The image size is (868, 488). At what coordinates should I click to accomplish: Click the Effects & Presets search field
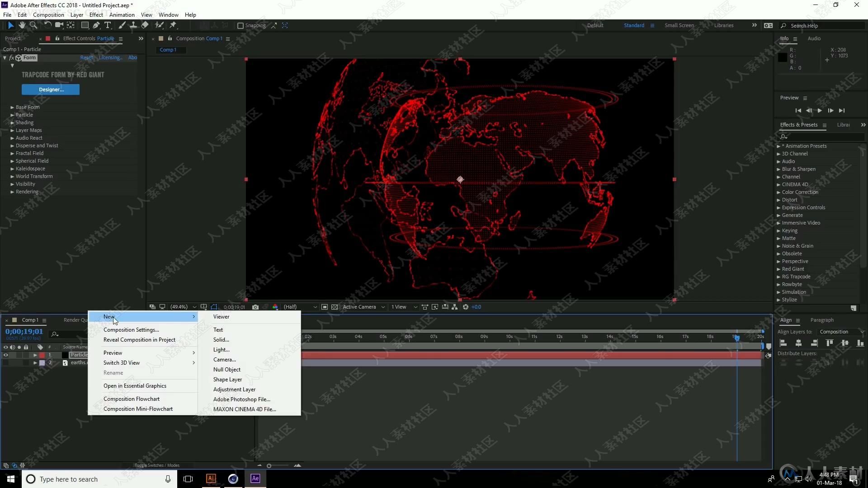point(821,136)
